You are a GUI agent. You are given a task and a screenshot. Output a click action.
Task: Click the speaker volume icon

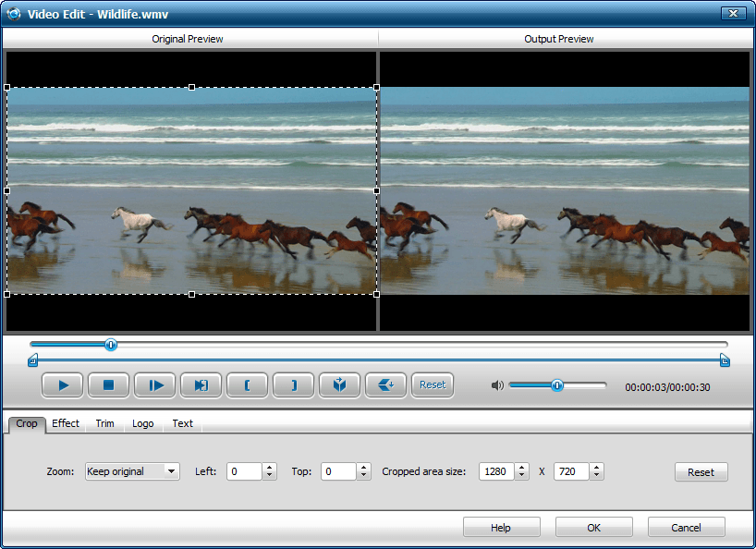[497, 385]
